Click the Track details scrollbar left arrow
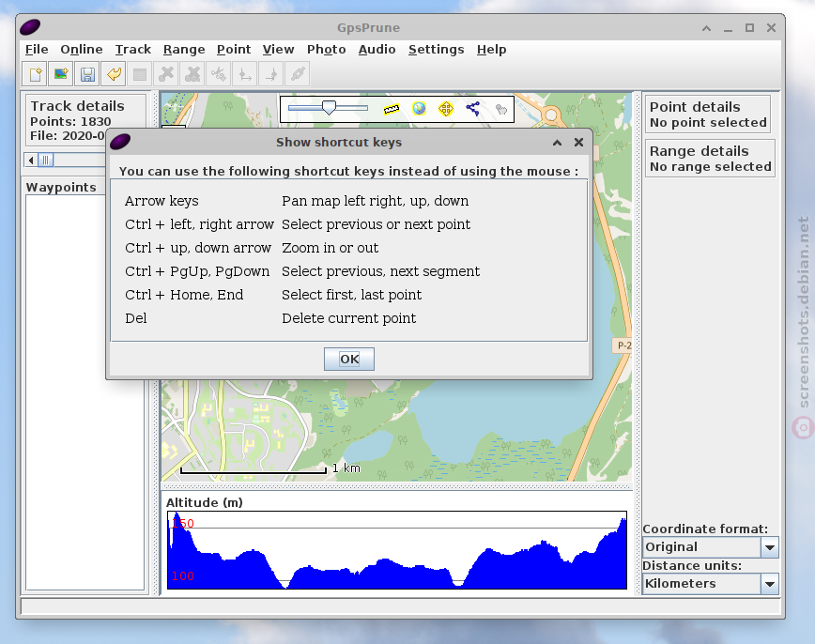 coord(31,161)
